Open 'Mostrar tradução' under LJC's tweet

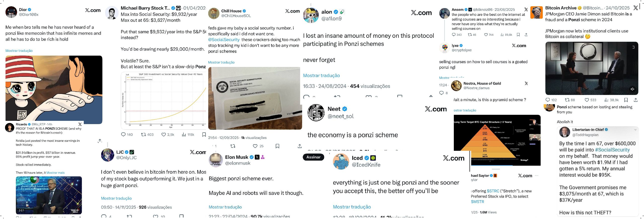click(116, 198)
